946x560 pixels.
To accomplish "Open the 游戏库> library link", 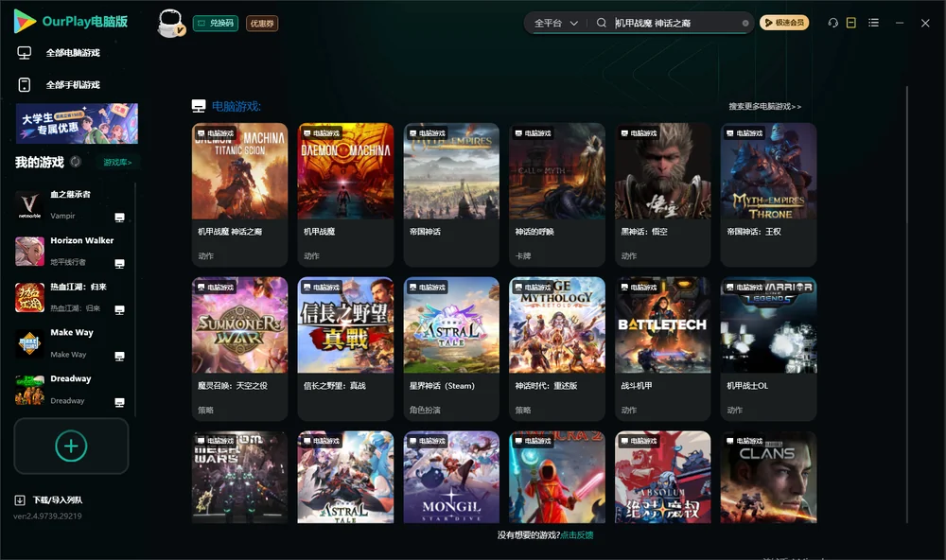I will click(x=117, y=163).
